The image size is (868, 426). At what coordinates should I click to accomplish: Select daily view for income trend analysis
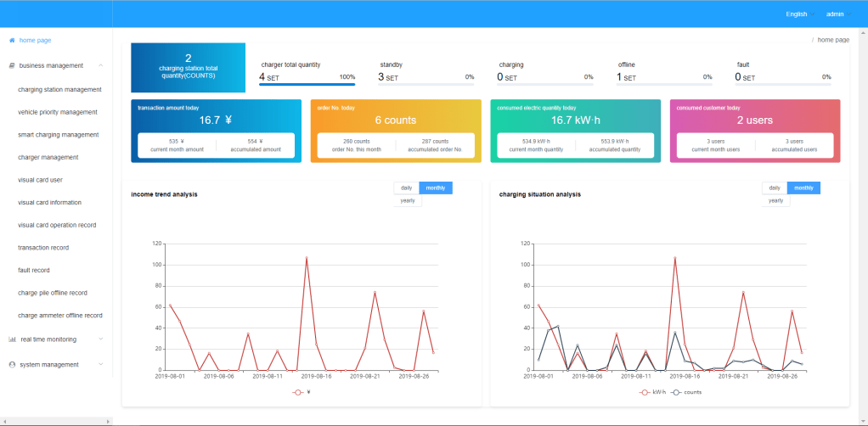(406, 188)
